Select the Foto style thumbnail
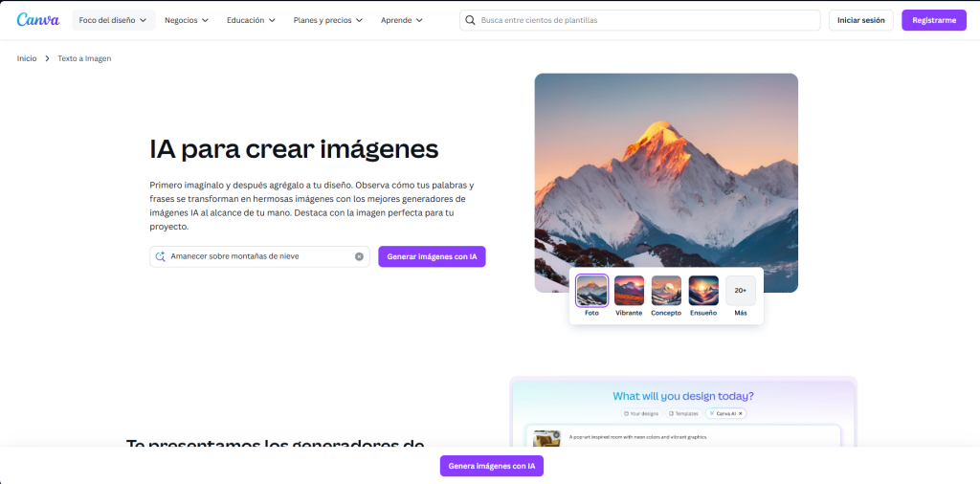980x484 pixels. coord(591,291)
